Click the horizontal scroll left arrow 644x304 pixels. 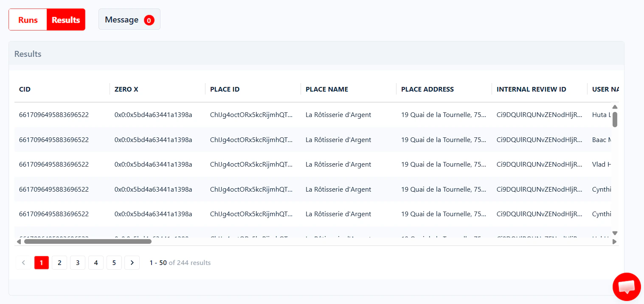(x=19, y=242)
